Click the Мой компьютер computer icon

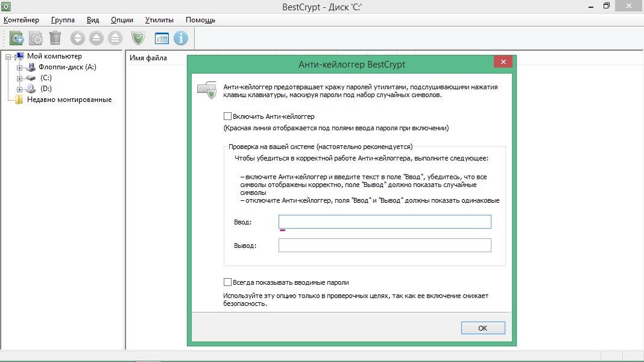click(19, 56)
